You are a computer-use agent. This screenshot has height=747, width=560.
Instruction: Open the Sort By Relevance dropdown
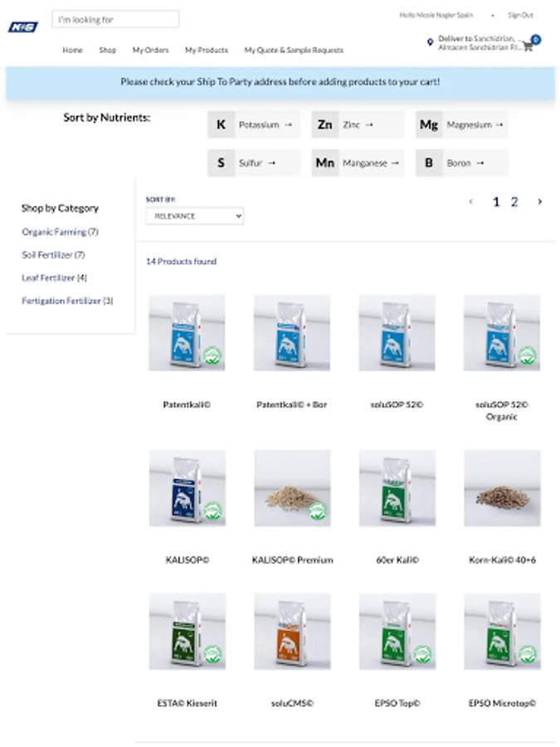coord(195,216)
